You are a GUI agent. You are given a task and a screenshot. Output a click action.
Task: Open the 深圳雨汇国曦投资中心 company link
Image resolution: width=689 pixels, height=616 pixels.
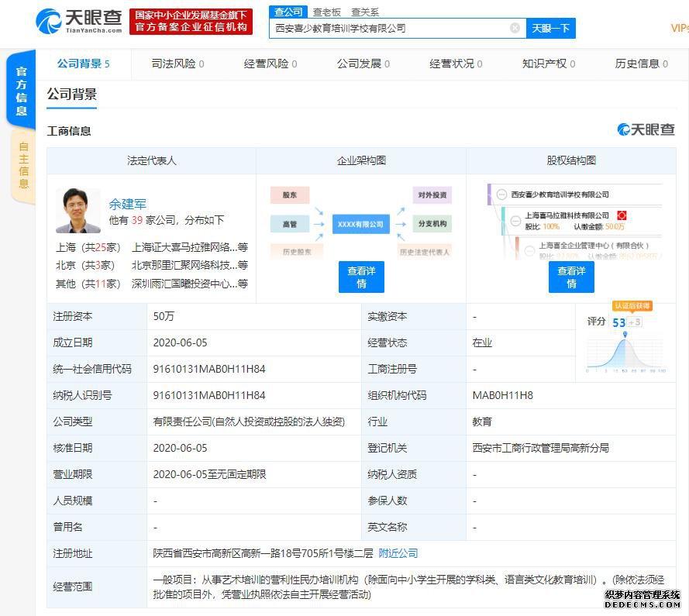pos(190,284)
